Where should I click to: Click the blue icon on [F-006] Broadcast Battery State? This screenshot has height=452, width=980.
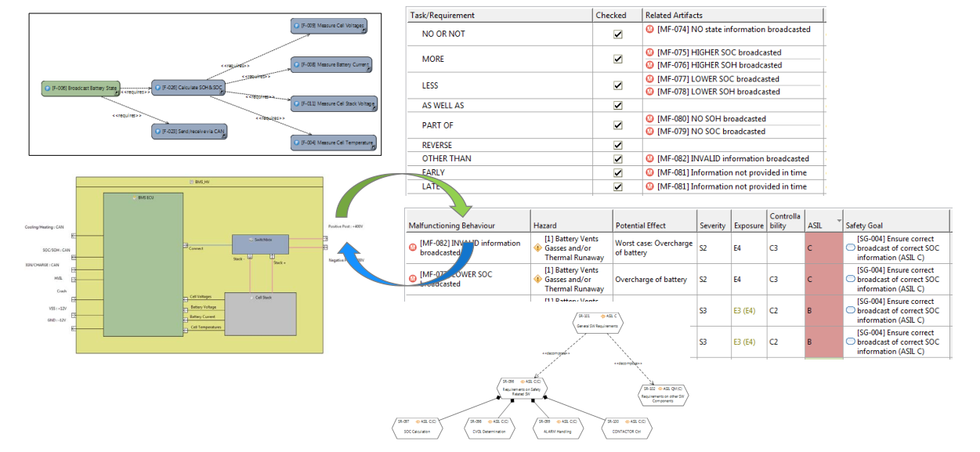tap(49, 89)
